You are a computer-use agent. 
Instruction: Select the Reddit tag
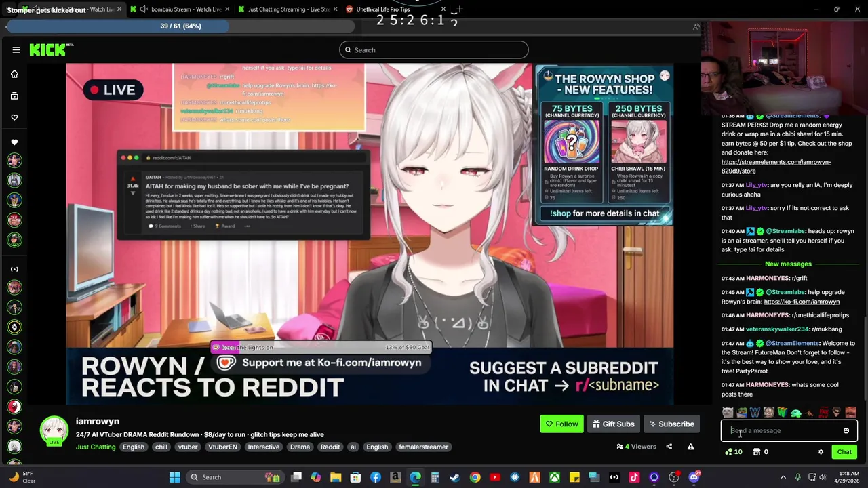(x=330, y=447)
